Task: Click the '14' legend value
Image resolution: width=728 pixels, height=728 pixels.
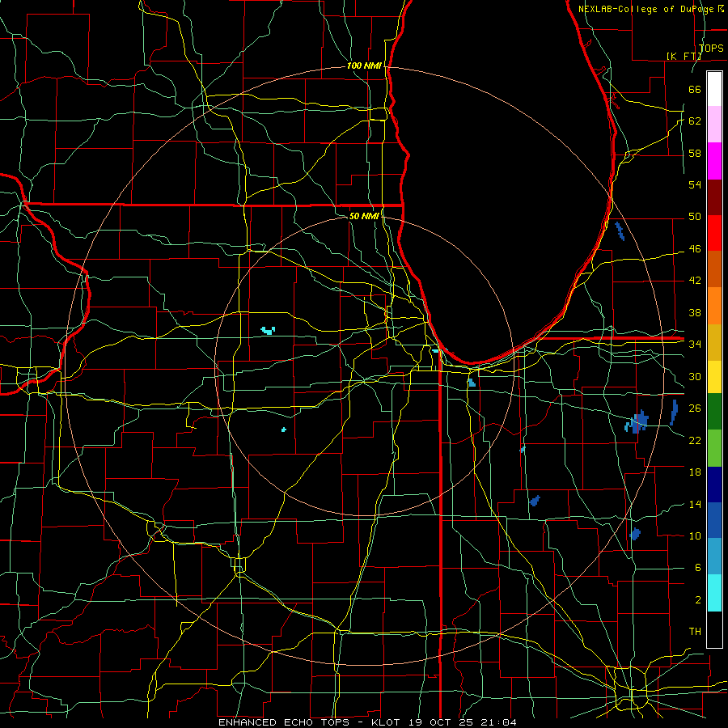Action: 695,504
